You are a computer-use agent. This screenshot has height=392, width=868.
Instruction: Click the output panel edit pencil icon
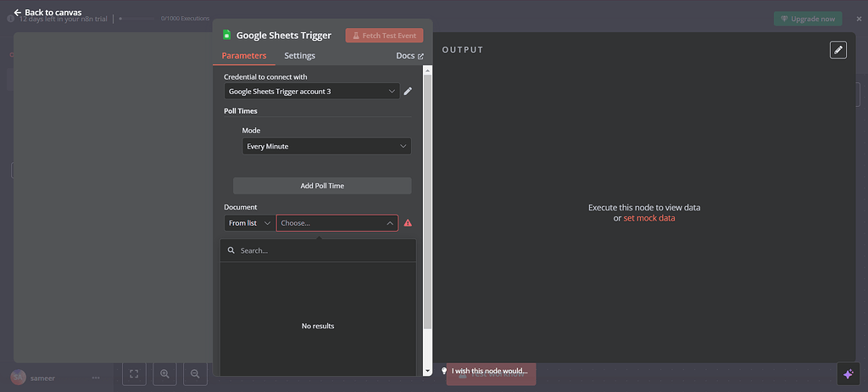coord(837,50)
